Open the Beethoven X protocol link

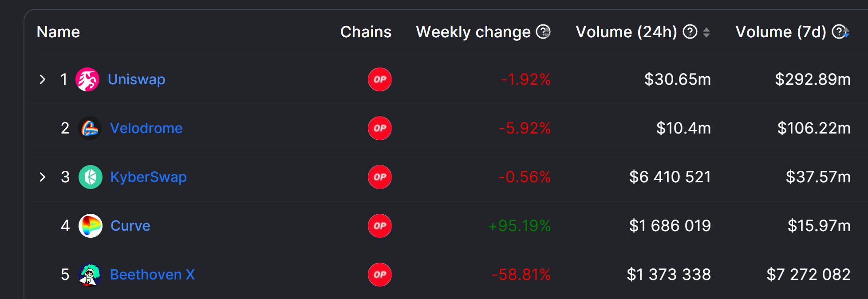point(152,275)
